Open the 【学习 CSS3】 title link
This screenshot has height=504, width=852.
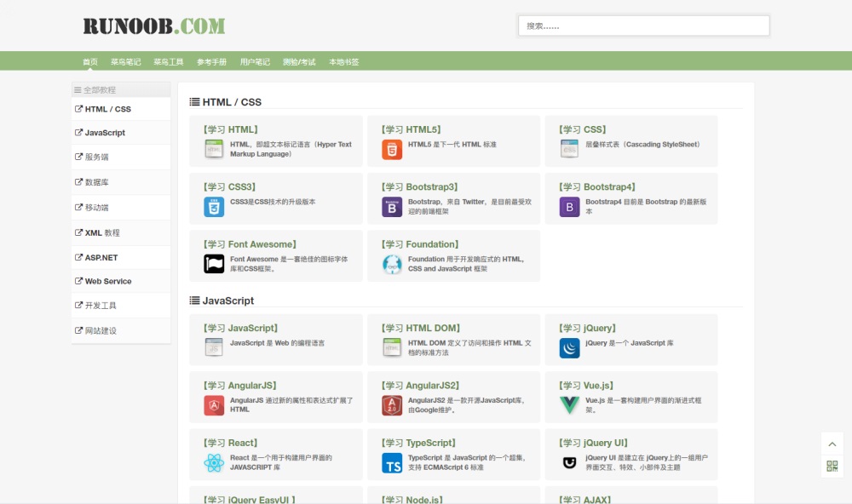tap(230, 186)
